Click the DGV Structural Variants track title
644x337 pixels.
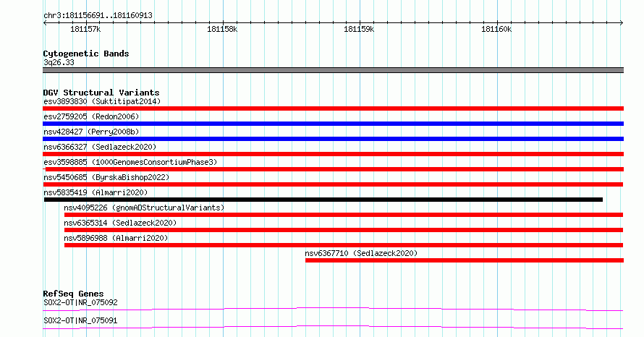101,93
